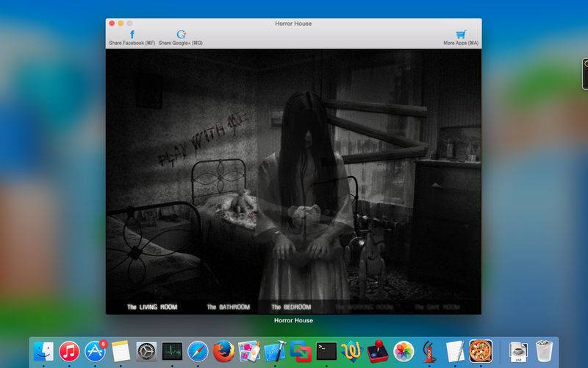The width and height of the screenshot is (588, 368).
Task: Open System Preferences gear icon
Action: pyautogui.click(x=146, y=352)
